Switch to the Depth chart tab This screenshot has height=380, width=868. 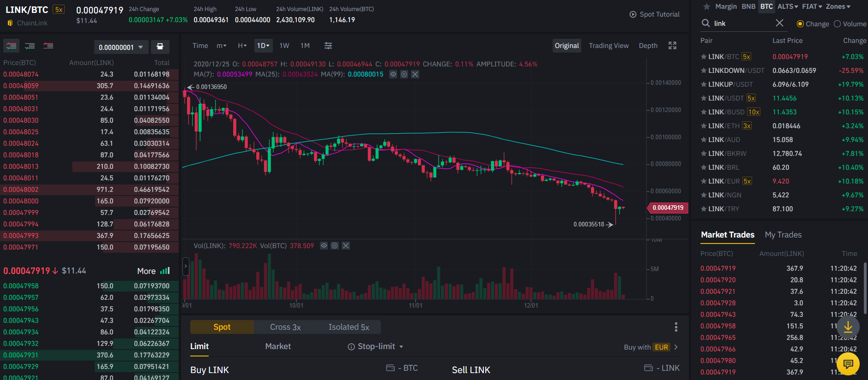pos(648,46)
